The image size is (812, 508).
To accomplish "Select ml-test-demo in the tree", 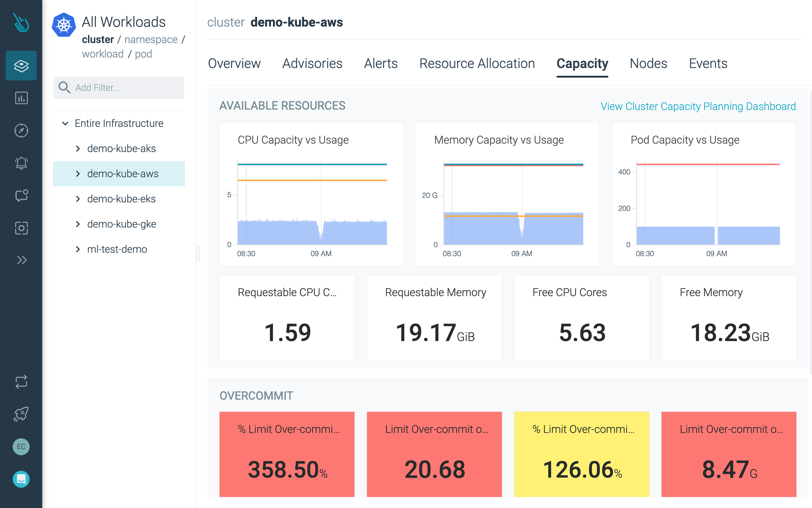I will click(x=117, y=249).
